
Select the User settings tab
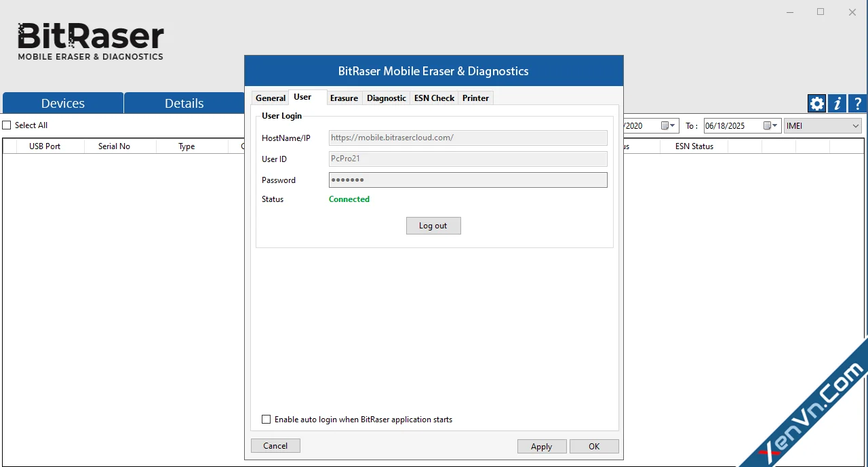tap(302, 97)
